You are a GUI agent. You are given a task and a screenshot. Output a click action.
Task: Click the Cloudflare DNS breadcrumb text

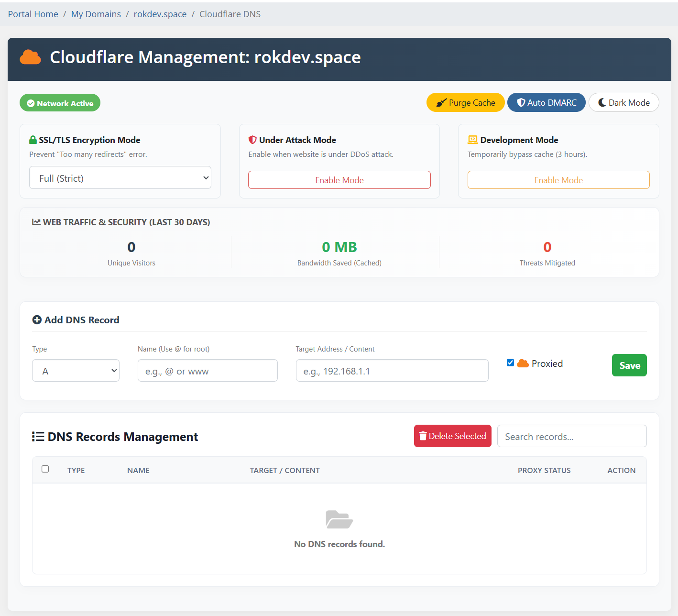pyautogui.click(x=230, y=14)
